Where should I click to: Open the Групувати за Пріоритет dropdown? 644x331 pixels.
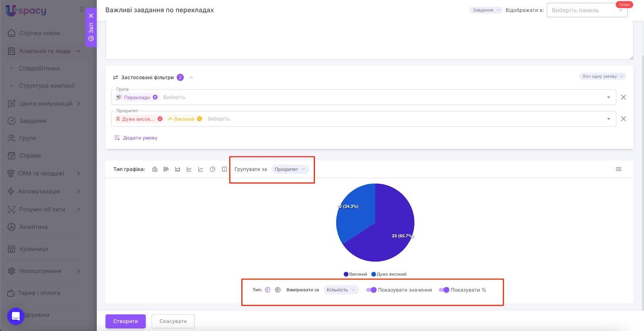(290, 169)
